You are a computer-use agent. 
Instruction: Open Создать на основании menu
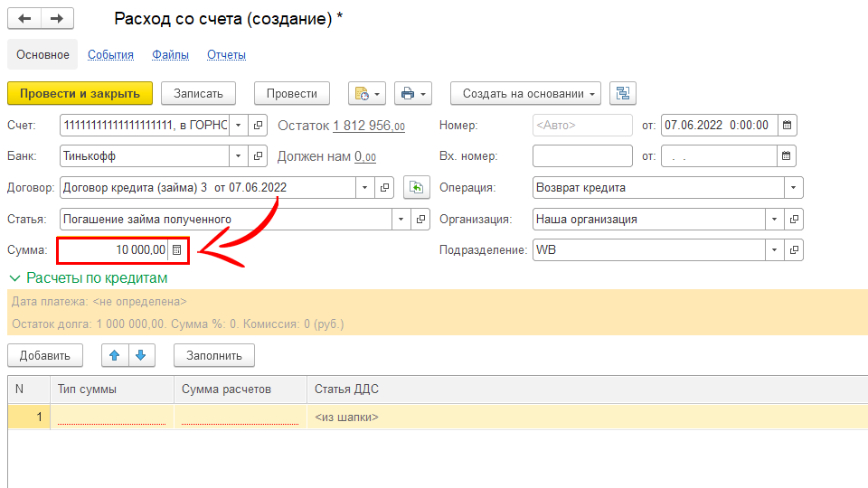tap(525, 93)
